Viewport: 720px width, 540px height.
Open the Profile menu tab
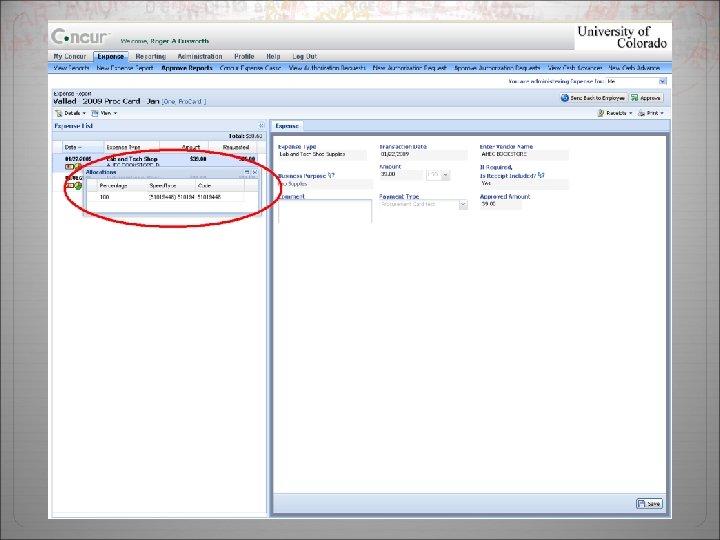pyautogui.click(x=244, y=56)
